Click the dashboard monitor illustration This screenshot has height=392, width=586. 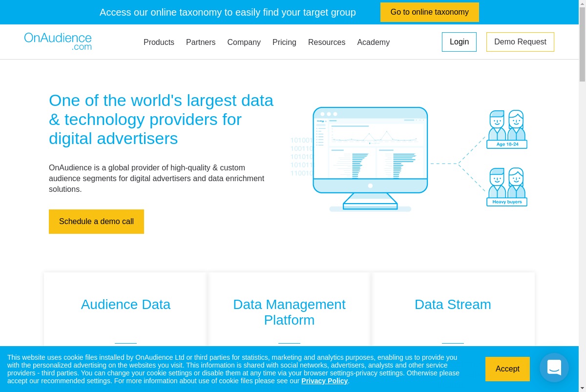(x=370, y=159)
